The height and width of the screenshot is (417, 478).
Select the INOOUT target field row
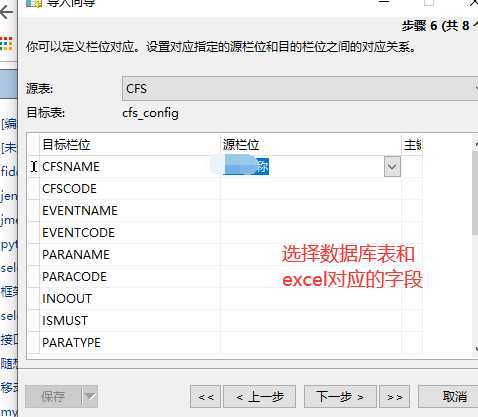(x=130, y=299)
